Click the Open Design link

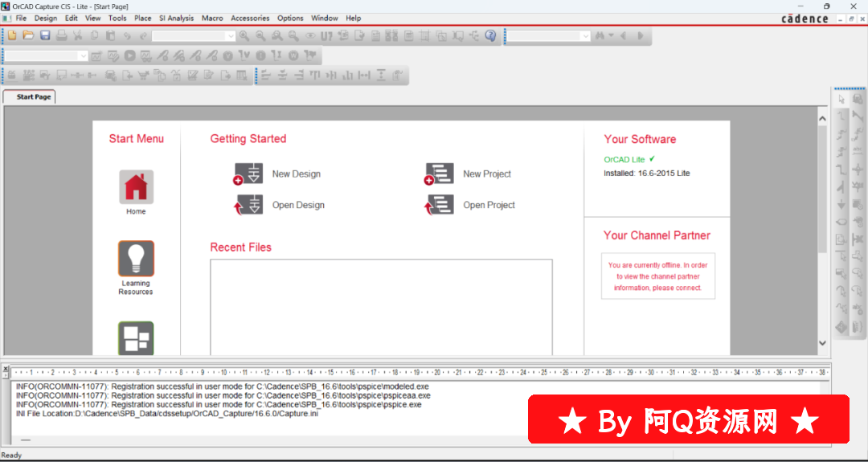pos(298,205)
